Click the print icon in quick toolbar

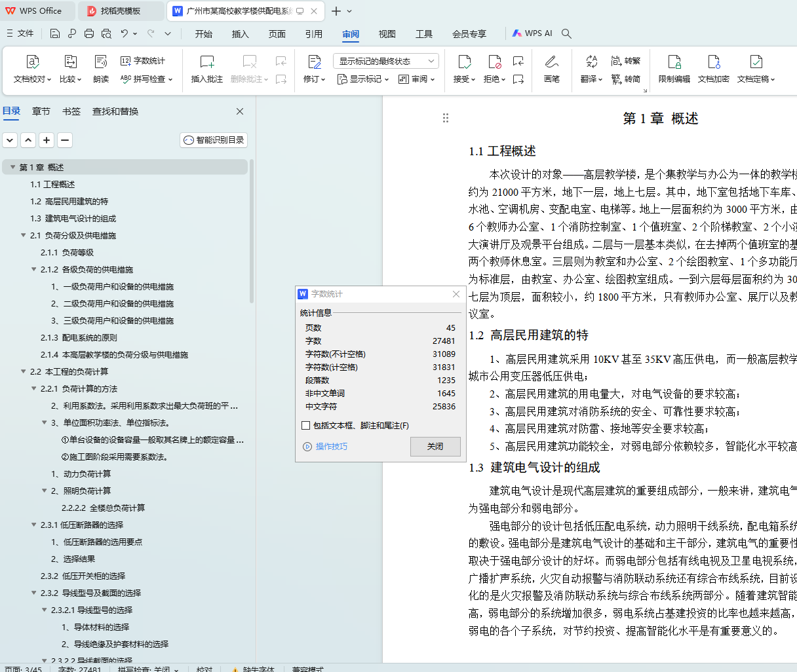[89, 33]
